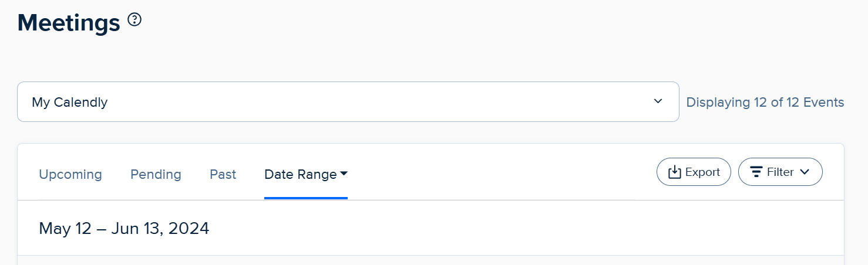
Task: Click the word Filter in the button
Action: point(780,172)
